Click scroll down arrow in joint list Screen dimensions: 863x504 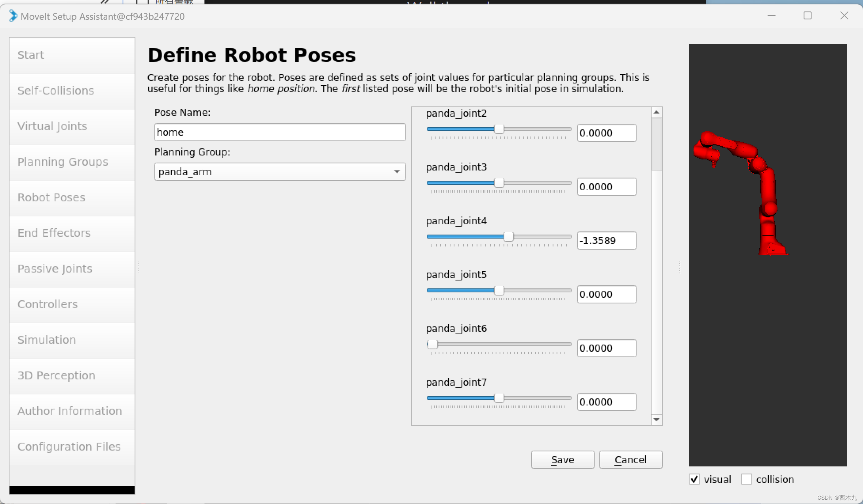point(656,420)
